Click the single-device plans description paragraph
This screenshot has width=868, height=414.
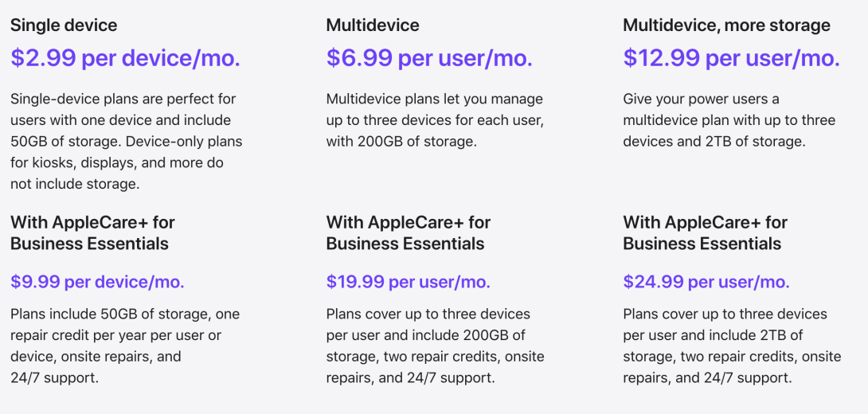(126, 131)
